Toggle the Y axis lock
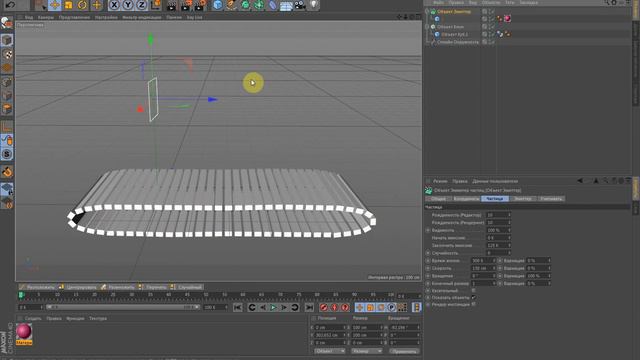The width and height of the screenshot is (640, 360). pyautogui.click(x=128, y=5)
